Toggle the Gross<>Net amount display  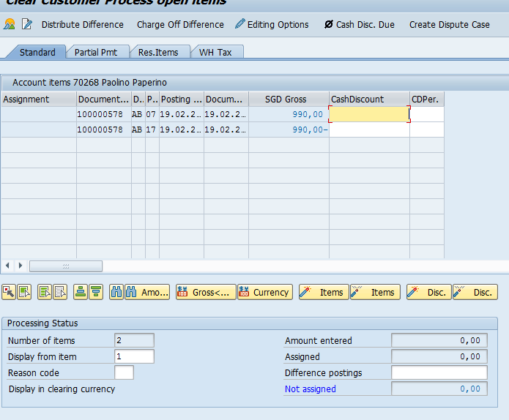click(206, 292)
